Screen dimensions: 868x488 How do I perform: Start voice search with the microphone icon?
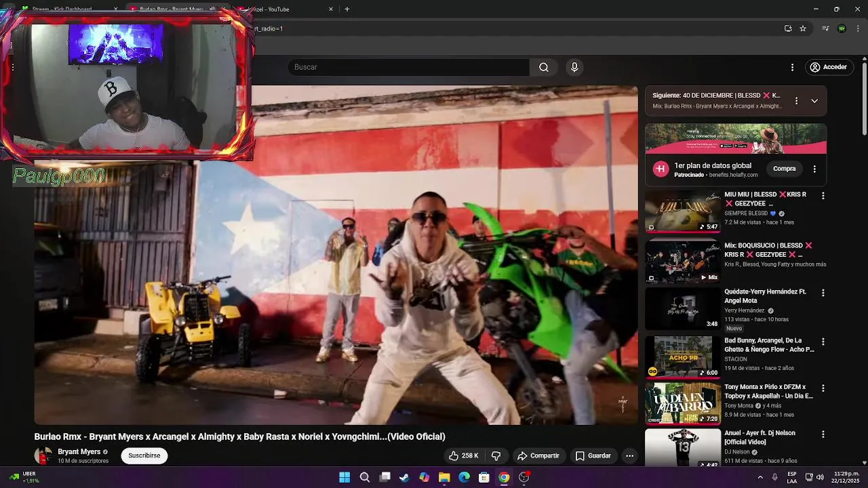(574, 67)
